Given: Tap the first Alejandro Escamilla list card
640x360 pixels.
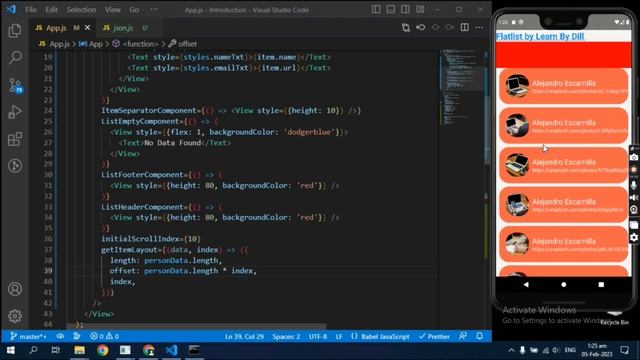Looking at the screenshot, I should coord(563,86).
